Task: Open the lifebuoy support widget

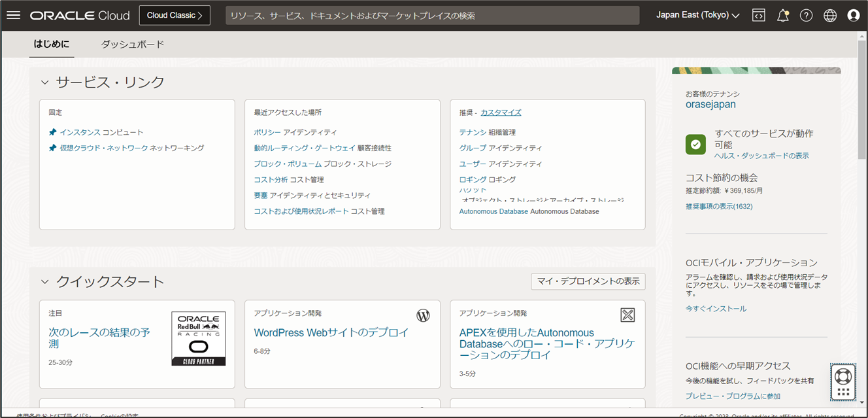Action: pyautogui.click(x=843, y=382)
